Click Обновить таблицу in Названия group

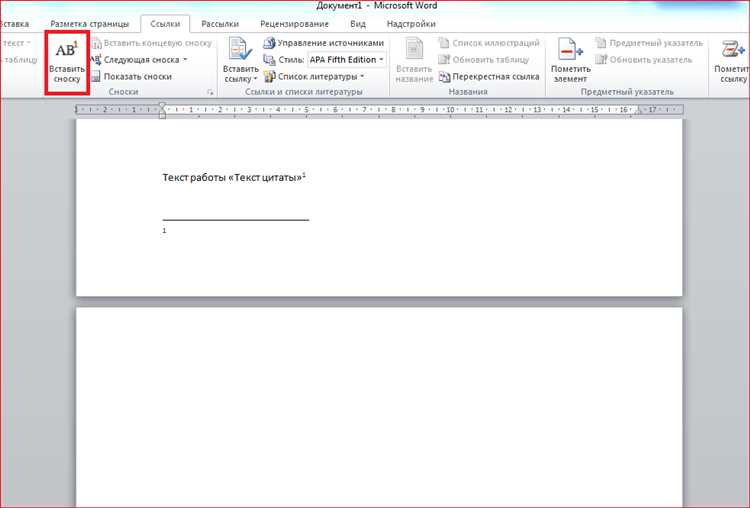[x=484, y=60]
